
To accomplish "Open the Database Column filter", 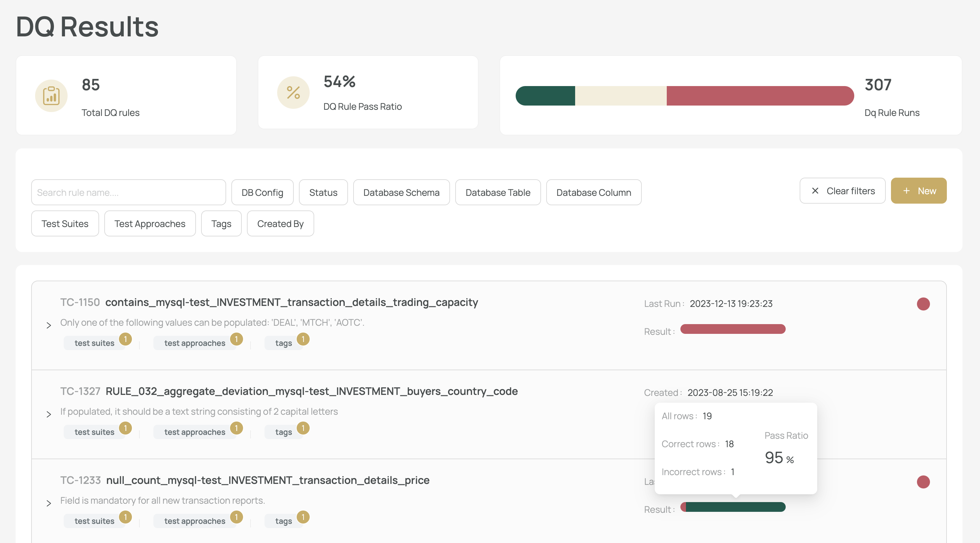I will click(x=594, y=192).
